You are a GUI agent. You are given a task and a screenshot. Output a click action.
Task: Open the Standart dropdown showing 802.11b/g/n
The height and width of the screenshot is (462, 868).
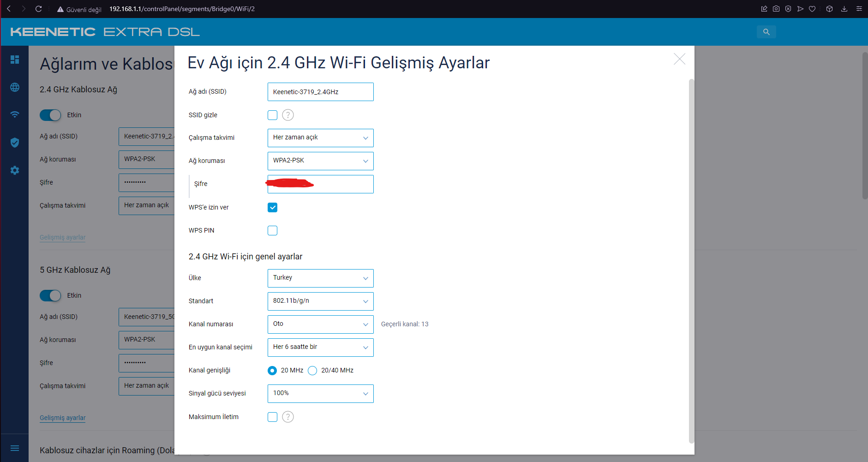pos(321,301)
